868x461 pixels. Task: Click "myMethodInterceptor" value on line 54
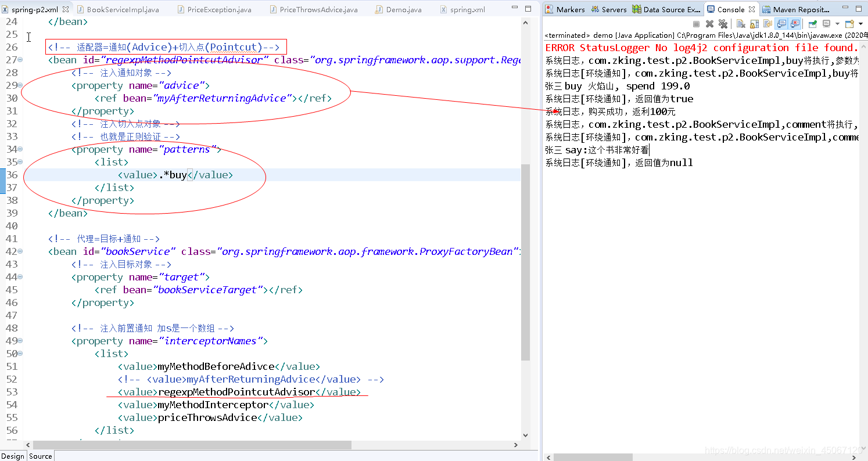[x=213, y=405]
